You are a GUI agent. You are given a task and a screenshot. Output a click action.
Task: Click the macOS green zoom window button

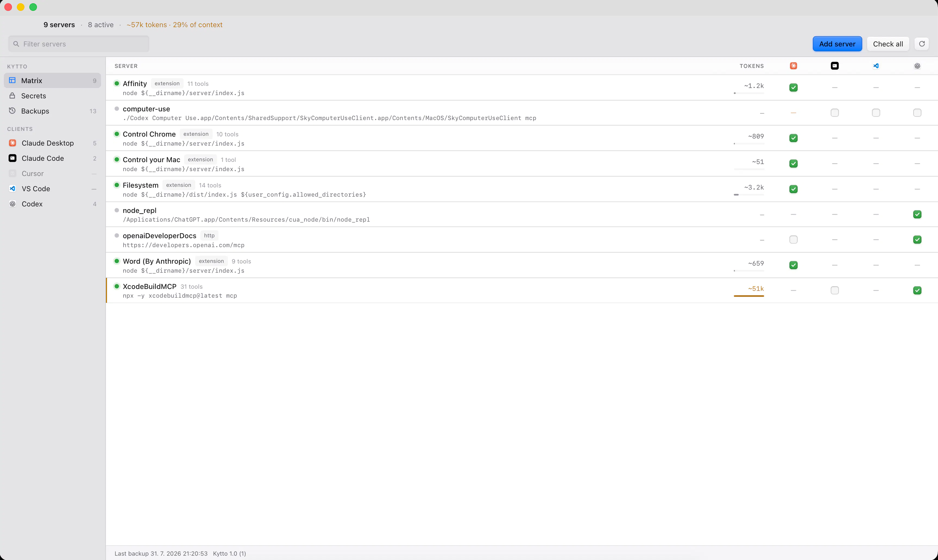[33, 7]
